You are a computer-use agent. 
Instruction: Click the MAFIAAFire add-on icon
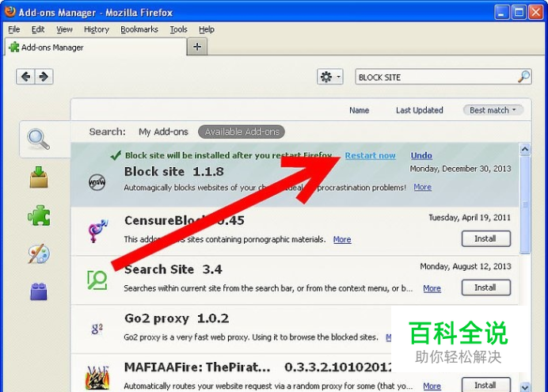click(x=97, y=378)
